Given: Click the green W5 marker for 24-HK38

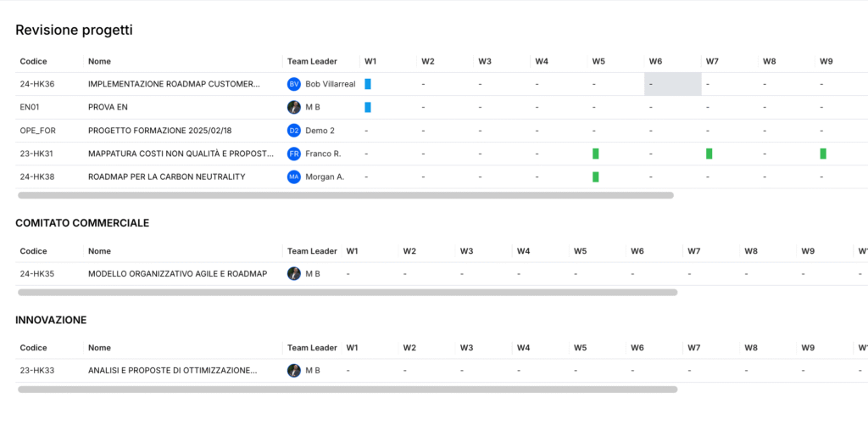Looking at the screenshot, I should coord(596,176).
